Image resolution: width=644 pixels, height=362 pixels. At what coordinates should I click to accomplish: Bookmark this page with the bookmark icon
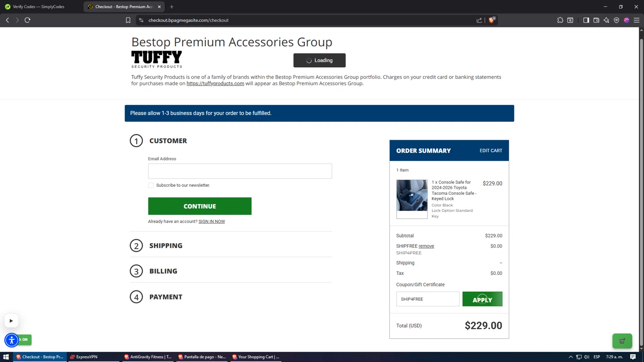pos(128,20)
